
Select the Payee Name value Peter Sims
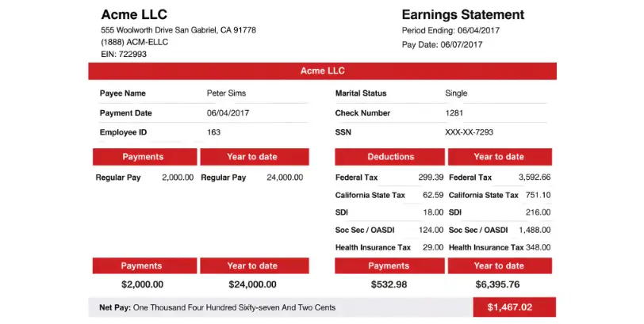pos(226,93)
